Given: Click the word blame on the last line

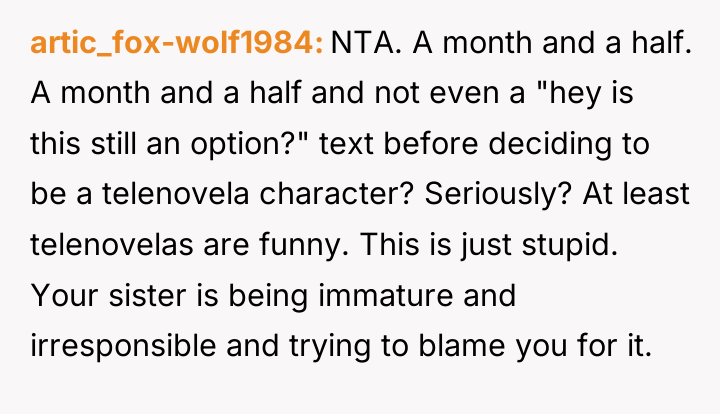Looking at the screenshot, I should click(x=462, y=345).
